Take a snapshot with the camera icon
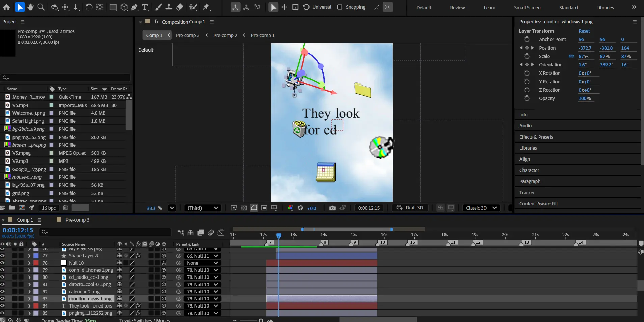Screen dimensions: 644x322 coord(332,208)
